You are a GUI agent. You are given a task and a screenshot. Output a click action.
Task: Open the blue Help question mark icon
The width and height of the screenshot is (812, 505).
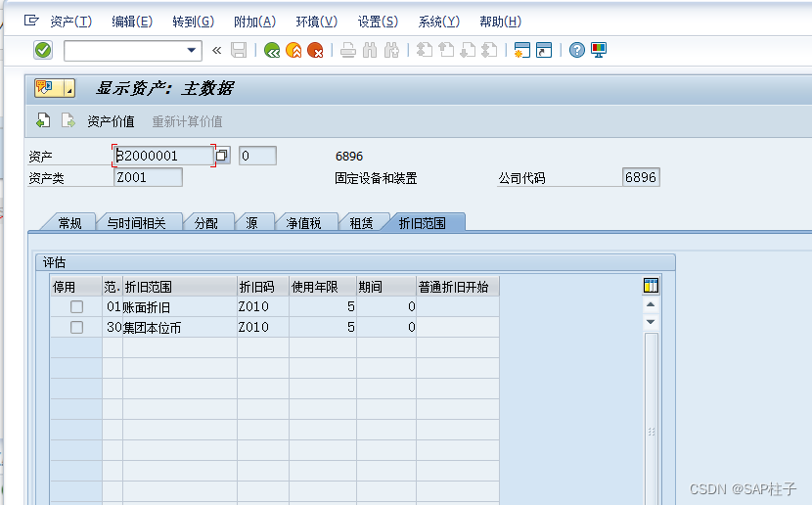(x=577, y=50)
